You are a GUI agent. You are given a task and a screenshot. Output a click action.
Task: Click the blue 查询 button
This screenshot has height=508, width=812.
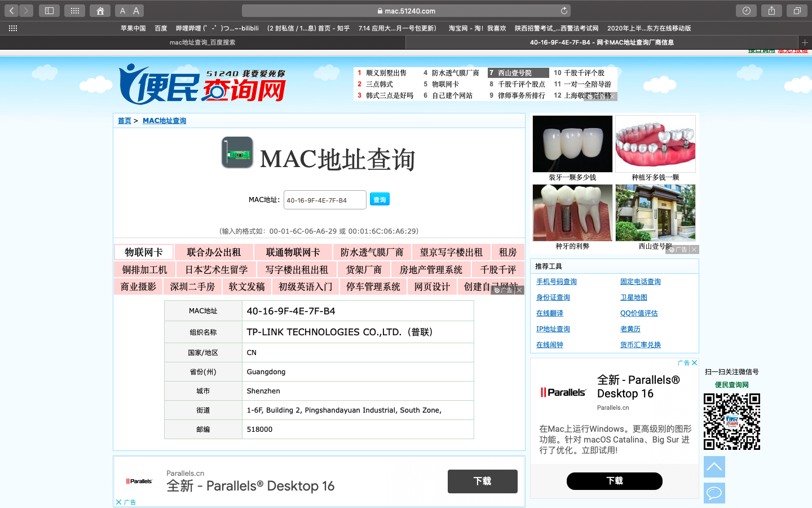pyautogui.click(x=379, y=199)
